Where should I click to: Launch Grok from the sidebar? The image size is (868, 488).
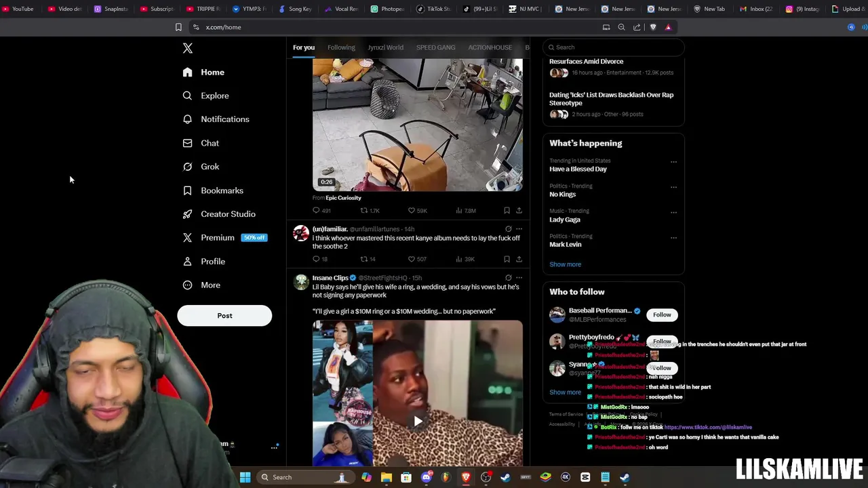tap(201, 167)
